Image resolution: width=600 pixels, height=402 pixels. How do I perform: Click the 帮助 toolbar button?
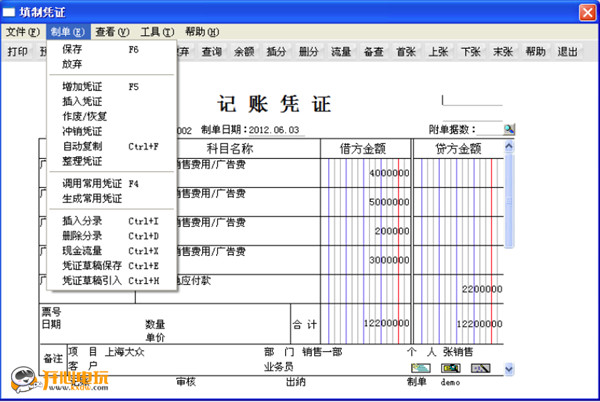coord(535,52)
